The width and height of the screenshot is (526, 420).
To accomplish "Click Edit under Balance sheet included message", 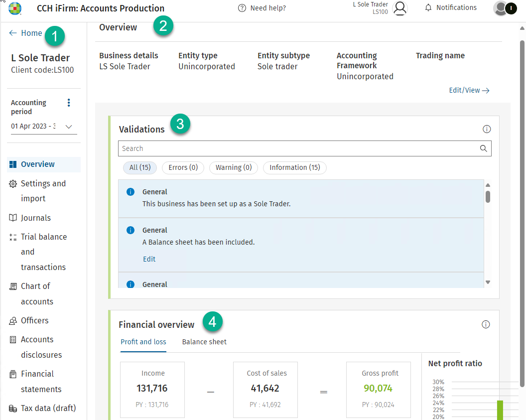I will point(149,259).
